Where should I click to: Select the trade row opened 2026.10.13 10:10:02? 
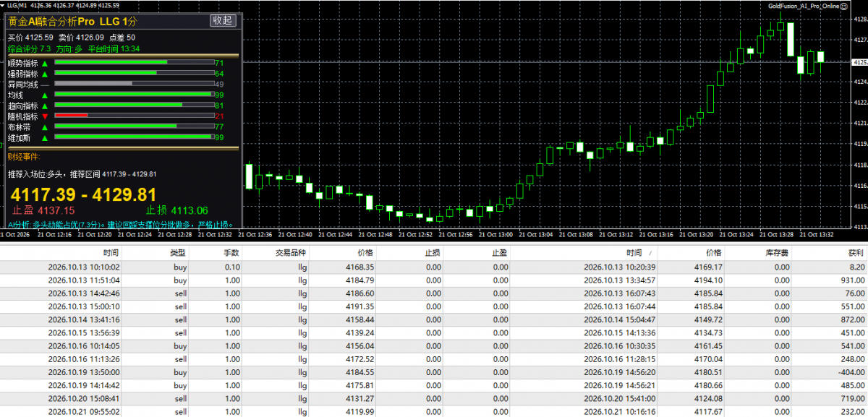pos(434,267)
